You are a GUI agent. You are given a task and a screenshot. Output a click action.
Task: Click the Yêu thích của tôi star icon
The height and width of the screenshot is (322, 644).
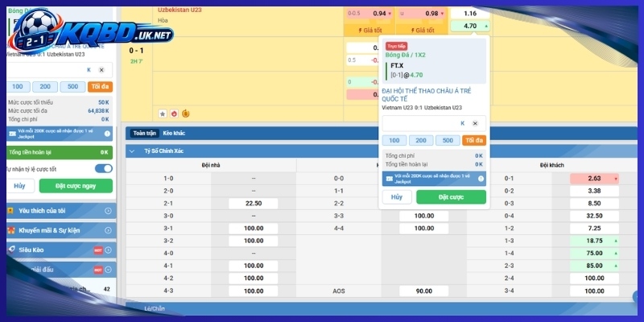(11, 211)
